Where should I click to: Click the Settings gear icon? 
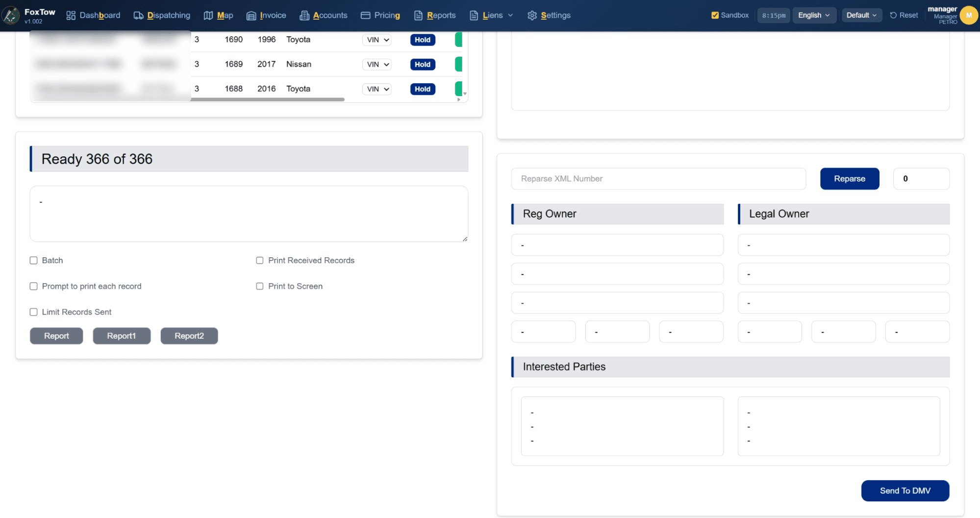click(532, 16)
